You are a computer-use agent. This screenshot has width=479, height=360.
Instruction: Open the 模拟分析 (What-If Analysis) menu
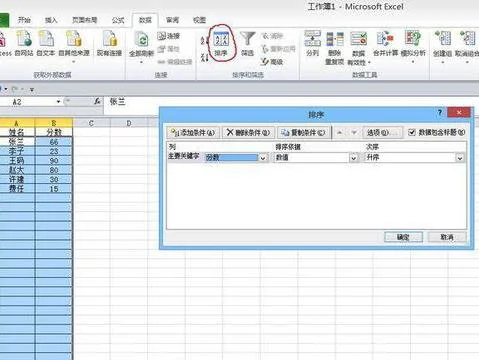pyautogui.click(x=413, y=47)
